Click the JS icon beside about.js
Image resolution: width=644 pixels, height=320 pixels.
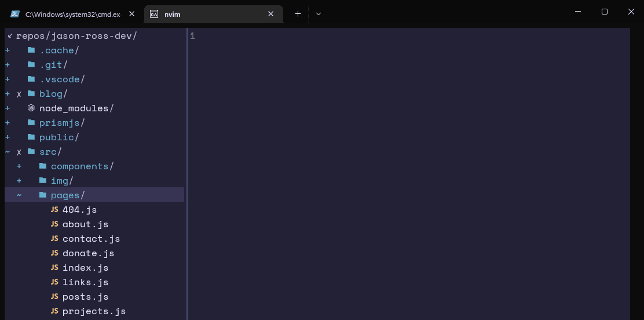[54, 224]
